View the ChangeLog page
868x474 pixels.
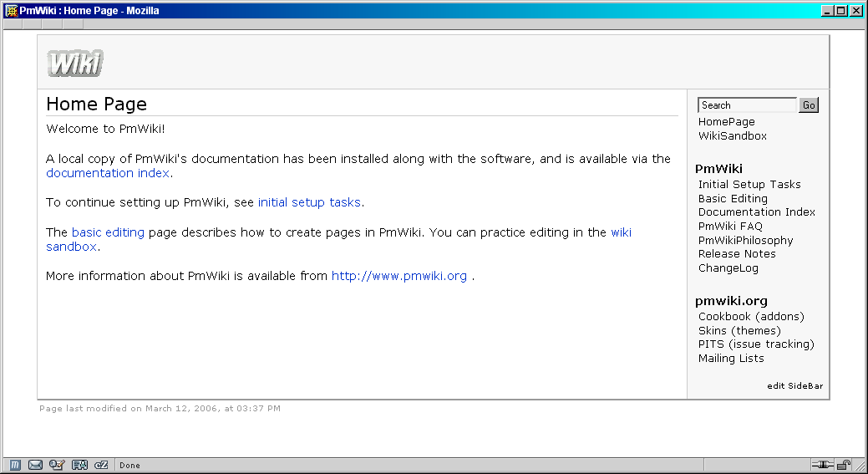[728, 268]
